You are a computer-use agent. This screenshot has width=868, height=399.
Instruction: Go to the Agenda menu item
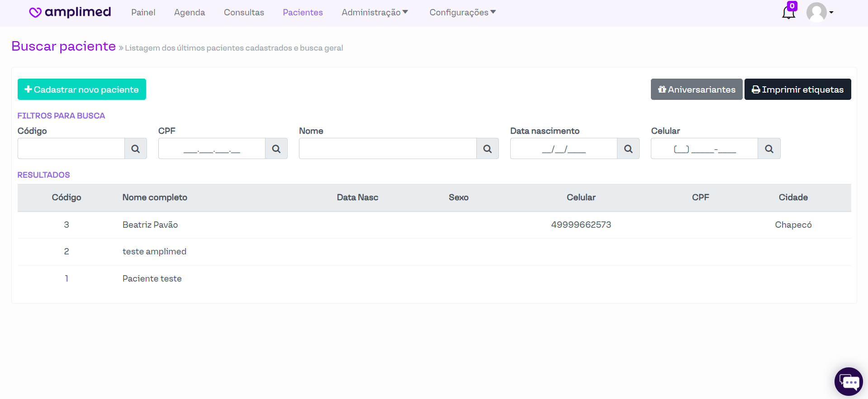(190, 13)
